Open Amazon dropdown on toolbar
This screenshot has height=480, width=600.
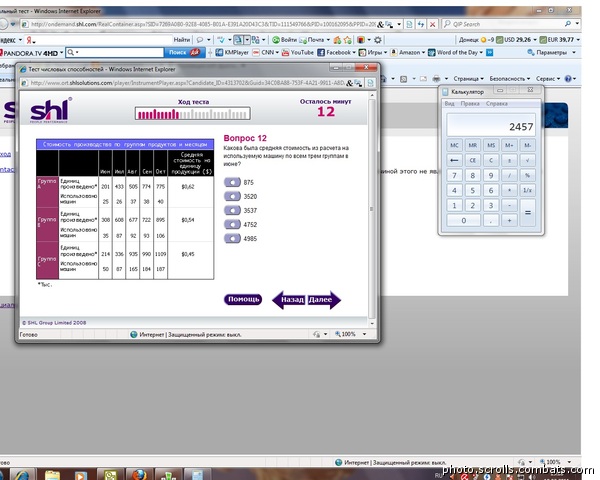click(x=424, y=52)
